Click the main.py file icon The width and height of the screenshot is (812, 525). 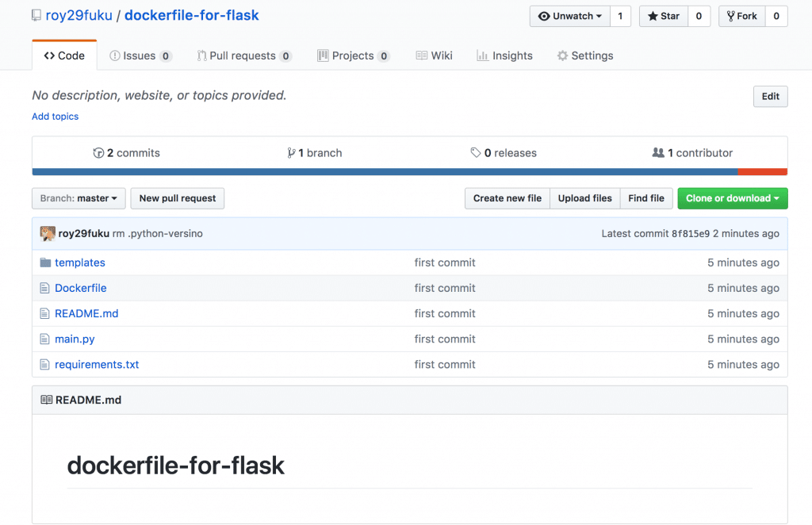coord(44,339)
